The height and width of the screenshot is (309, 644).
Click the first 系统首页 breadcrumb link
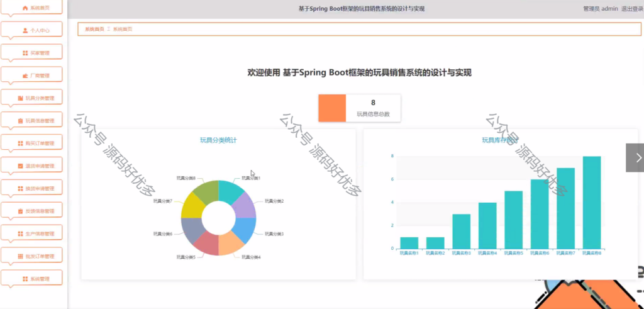coord(94,29)
